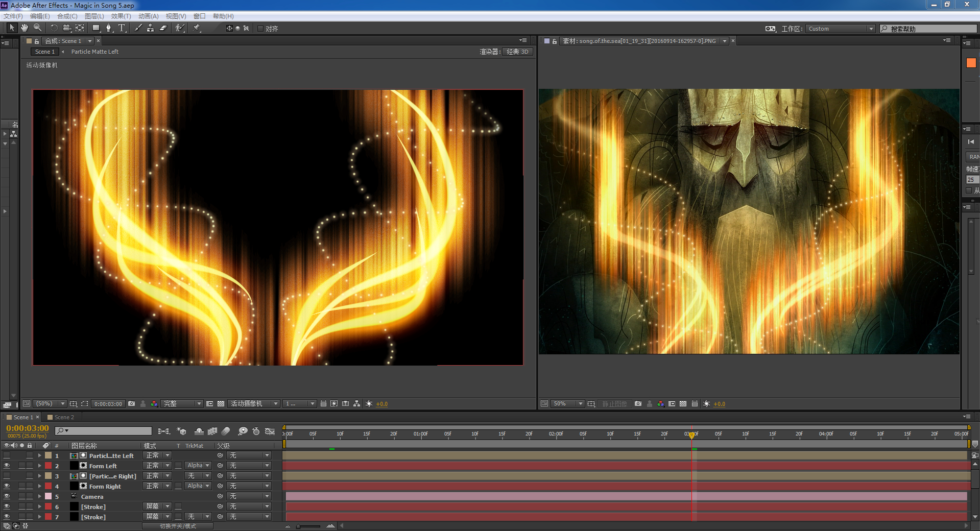Click the 切换开关/模式 toggle button
980x531 pixels.
pyautogui.click(x=178, y=526)
